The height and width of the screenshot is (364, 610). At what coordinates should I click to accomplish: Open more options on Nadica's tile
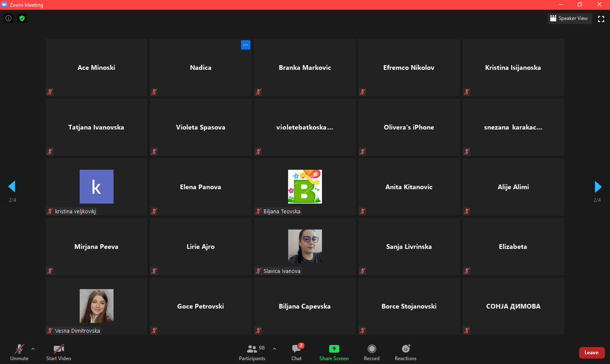coord(246,45)
